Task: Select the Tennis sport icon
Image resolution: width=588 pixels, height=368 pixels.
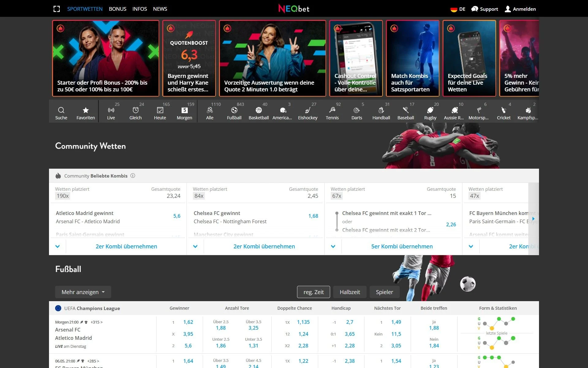Action: coord(332,110)
